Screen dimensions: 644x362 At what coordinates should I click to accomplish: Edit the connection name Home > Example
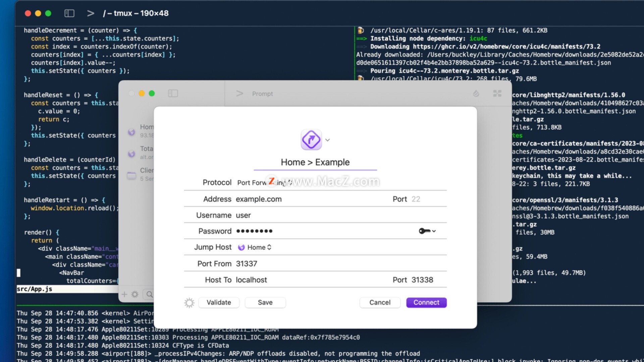[315, 162]
